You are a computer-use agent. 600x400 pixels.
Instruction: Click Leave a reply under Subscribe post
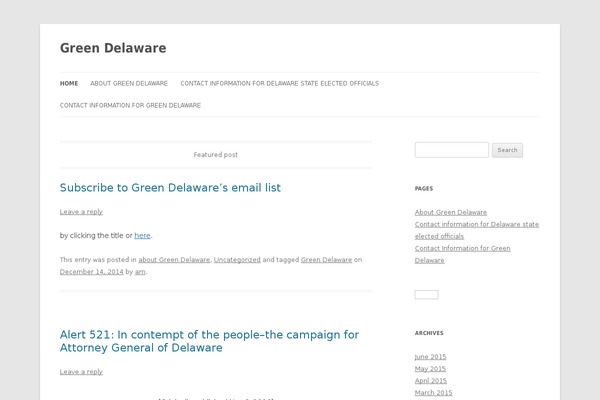coord(81,212)
